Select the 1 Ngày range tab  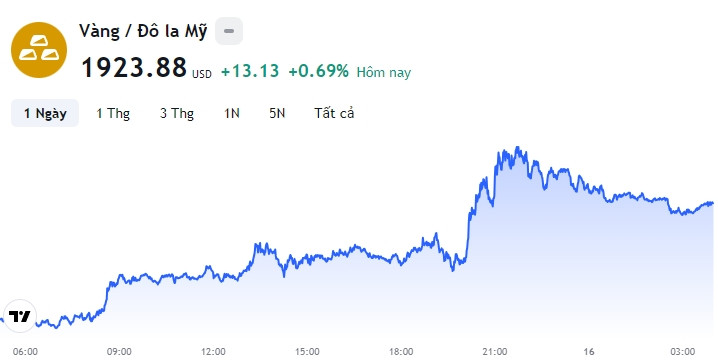coord(45,113)
